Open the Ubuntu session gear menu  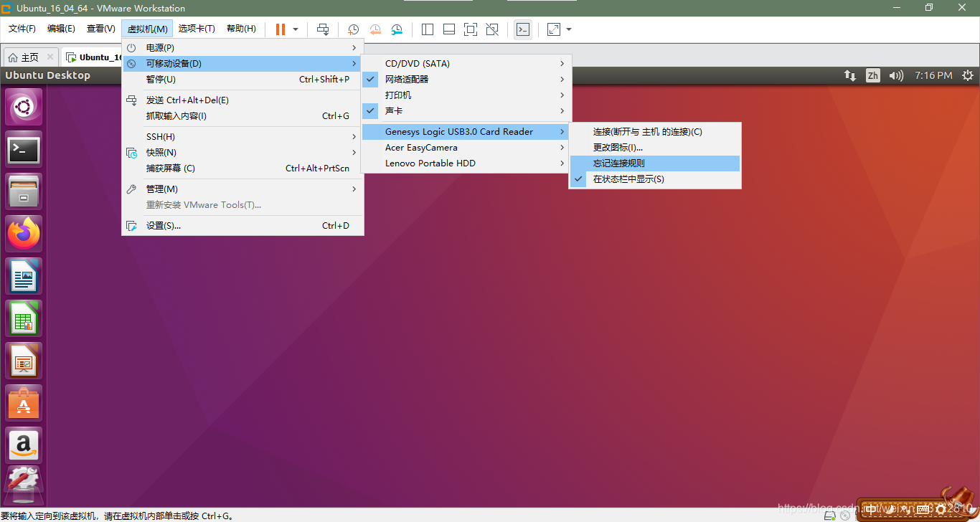(968, 75)
